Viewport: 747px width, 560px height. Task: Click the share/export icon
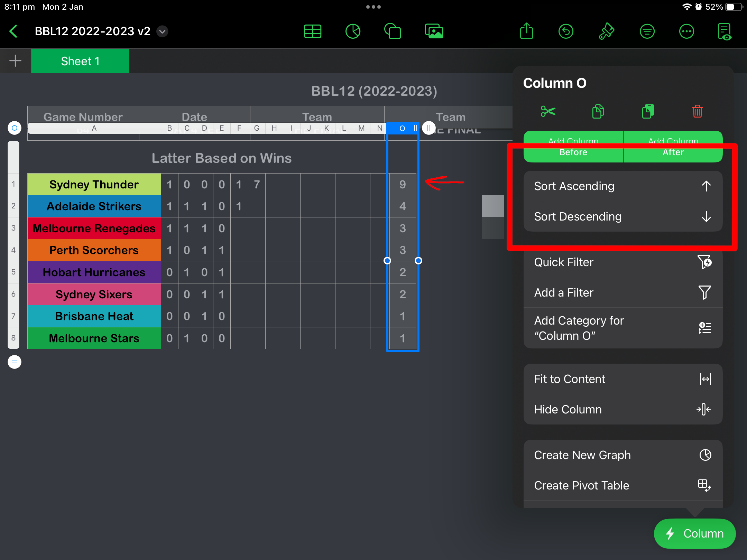(526, 30)
